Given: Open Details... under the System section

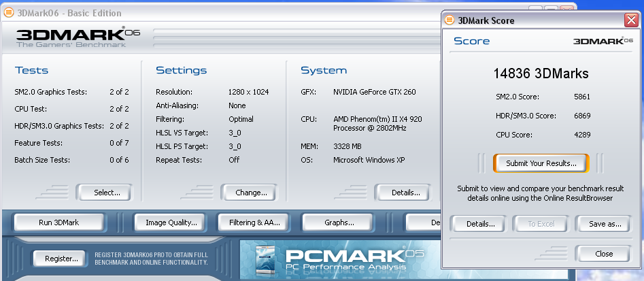Looking at the screenshot, I should 405,193.
